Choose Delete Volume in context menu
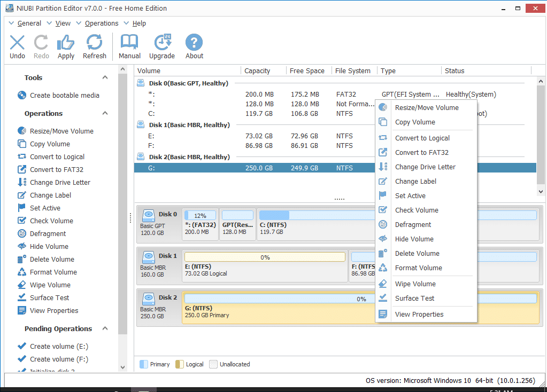The height and width of the screenshot is (392, 547). [426, 253]
